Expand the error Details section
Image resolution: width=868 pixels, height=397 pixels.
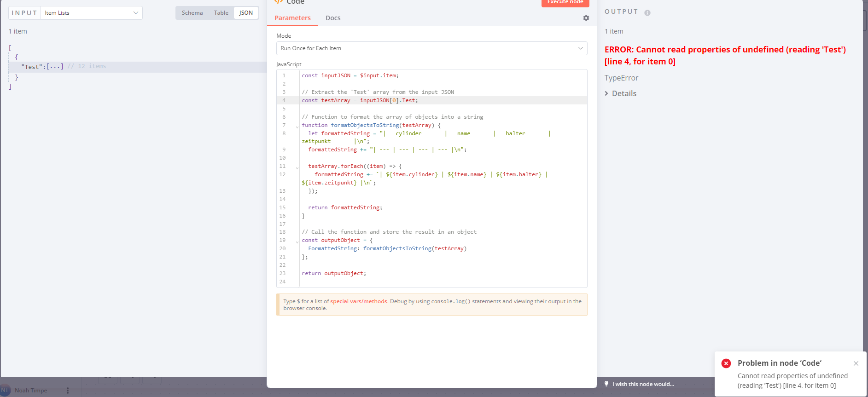point(620,93)
